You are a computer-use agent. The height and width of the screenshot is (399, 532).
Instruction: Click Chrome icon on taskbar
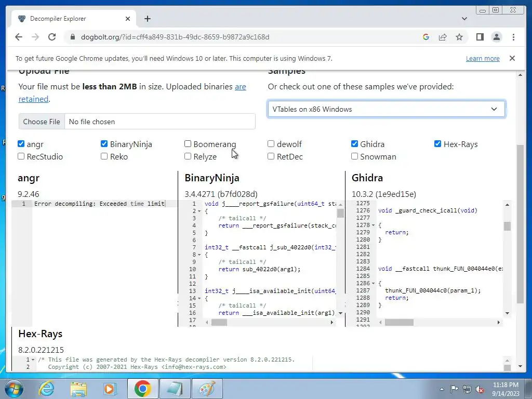point(142,389)
